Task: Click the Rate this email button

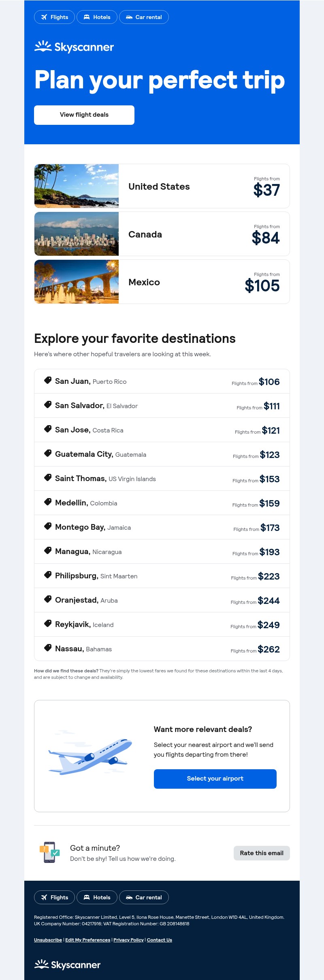Action: pyautogui.click(x=262, y=853)
